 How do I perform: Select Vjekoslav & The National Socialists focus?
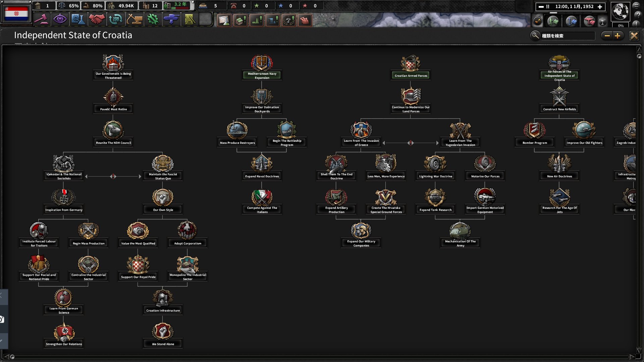(x=64, y=167)
